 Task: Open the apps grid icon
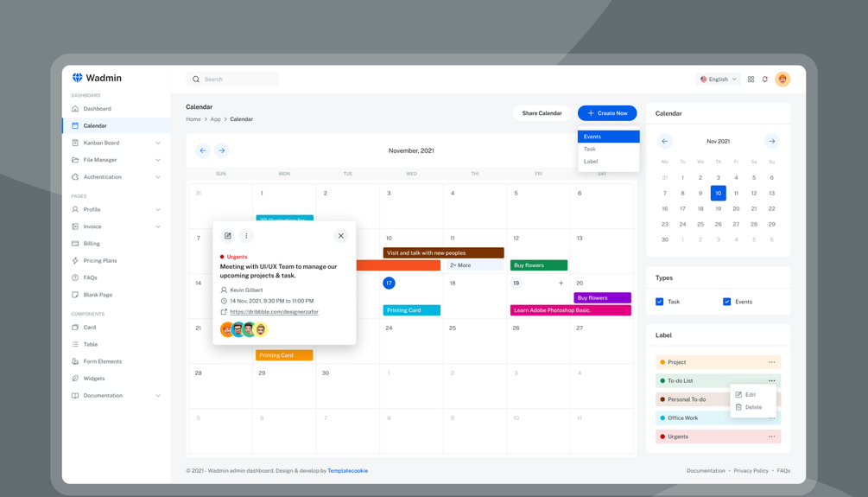click(751, 80)
